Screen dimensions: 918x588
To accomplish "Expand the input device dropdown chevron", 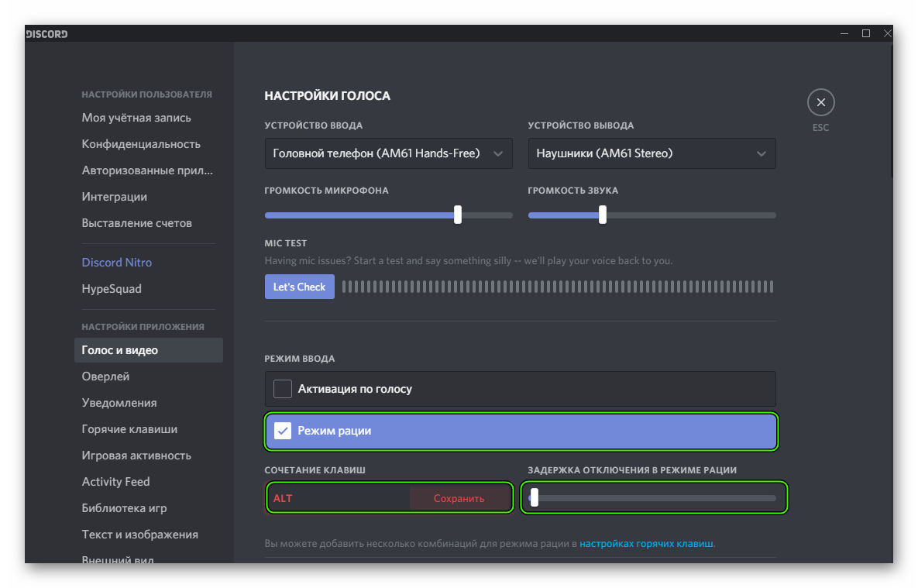I will pos(497,153).
